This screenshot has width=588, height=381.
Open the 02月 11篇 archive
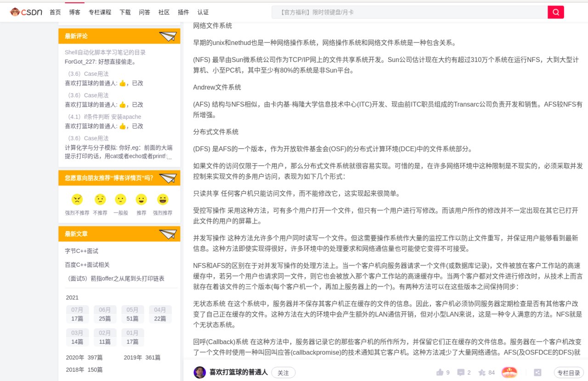pyautogui.click(x=105, y=337)
